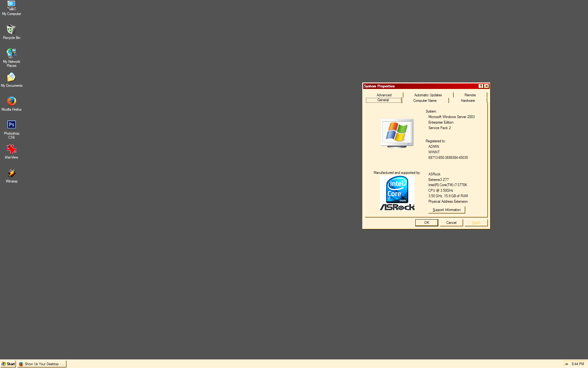
Task: Click the Support Information button
Action: [447, 210]
